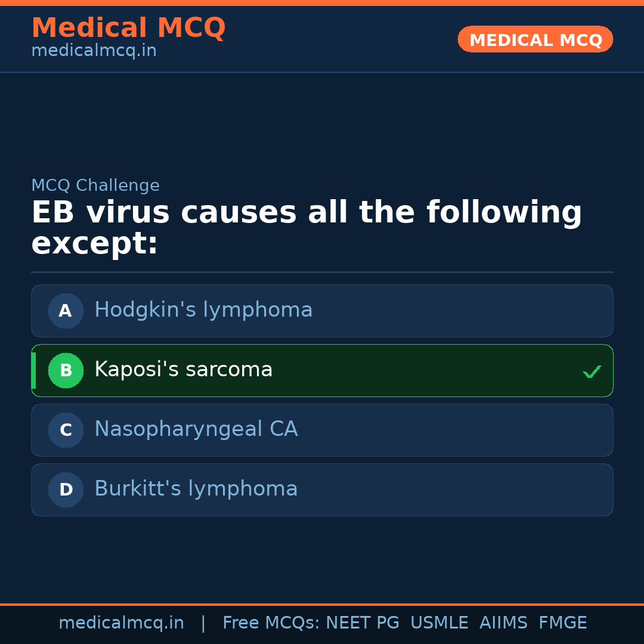Open medicalmcq.in link below the header title
Viewport: 644px width, 644px height.
pos(94,51)
